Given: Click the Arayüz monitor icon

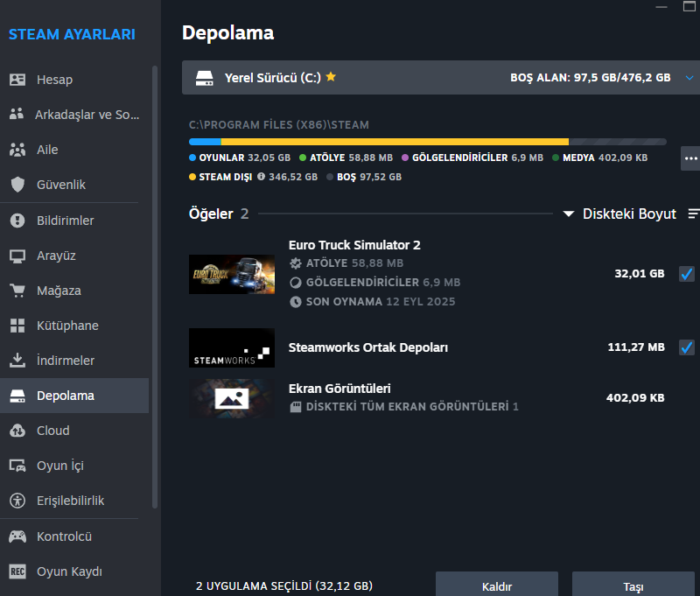Looking at the screenshot, I should point(17,256).
